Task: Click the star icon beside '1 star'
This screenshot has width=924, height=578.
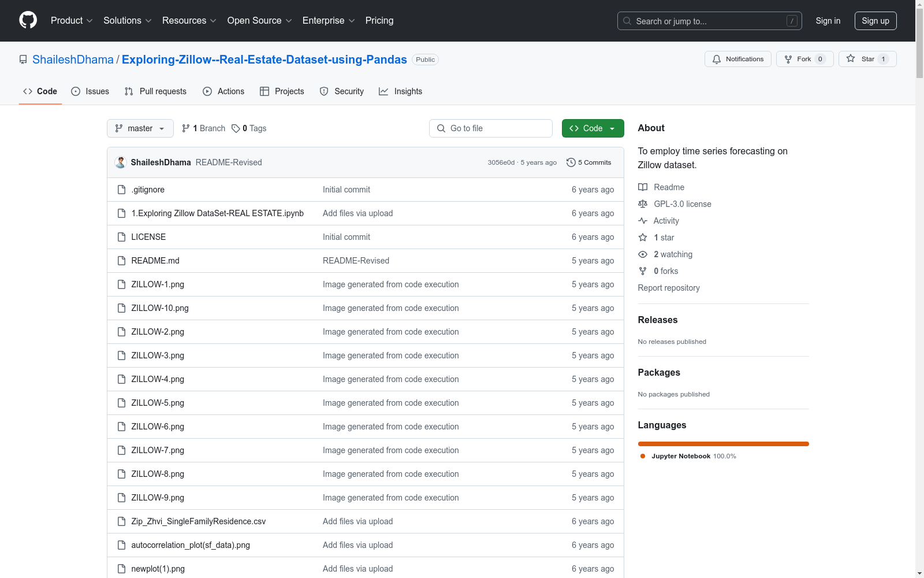Action: 643,238
